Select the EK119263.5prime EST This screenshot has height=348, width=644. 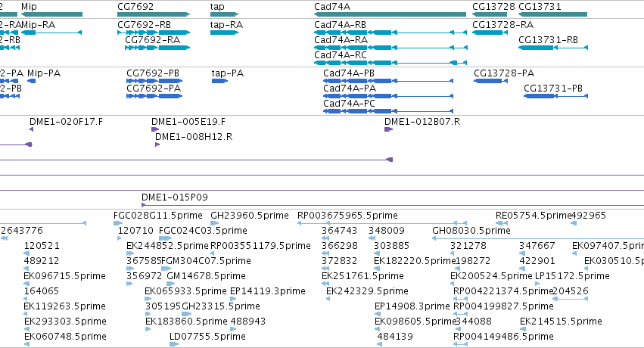point(26,315)
